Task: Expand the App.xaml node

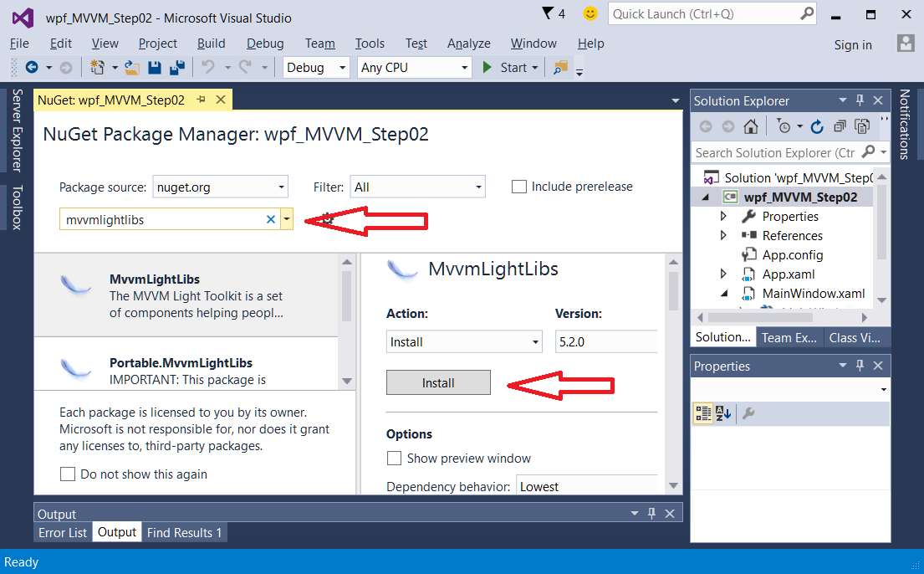Action: (723, 274)
